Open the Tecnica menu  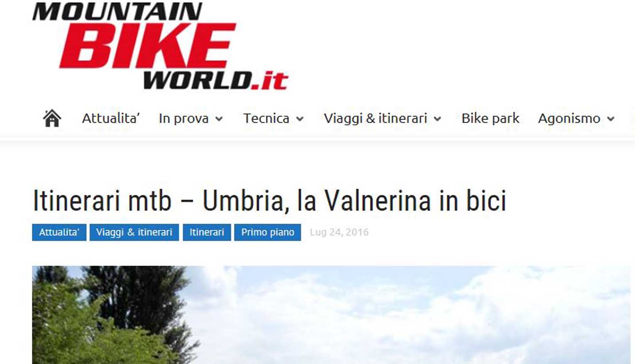tap(266, 118)
